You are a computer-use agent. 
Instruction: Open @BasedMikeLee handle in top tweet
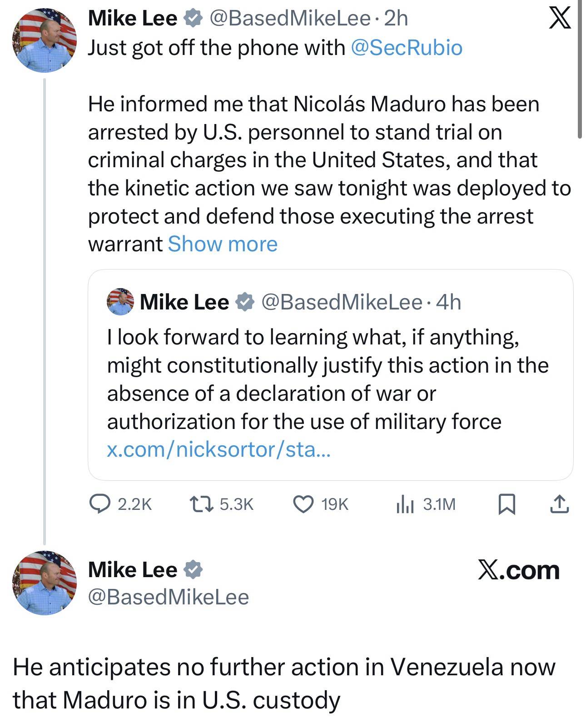[289, 19]
